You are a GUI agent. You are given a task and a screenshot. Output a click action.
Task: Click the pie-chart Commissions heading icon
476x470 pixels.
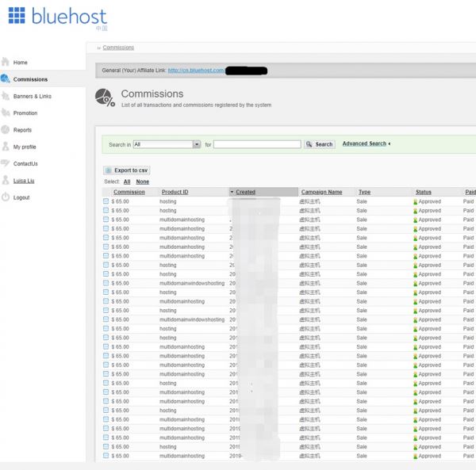(105, 97)
